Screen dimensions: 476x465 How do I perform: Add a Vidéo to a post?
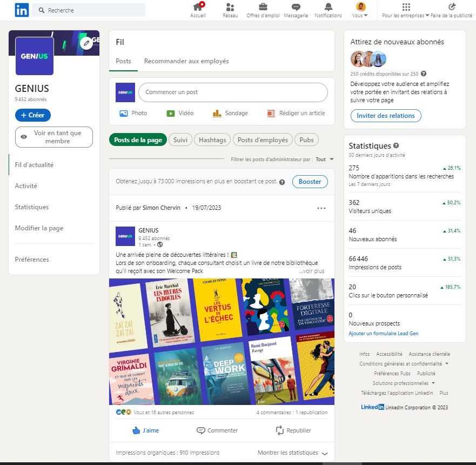click(x=180, y=114)
